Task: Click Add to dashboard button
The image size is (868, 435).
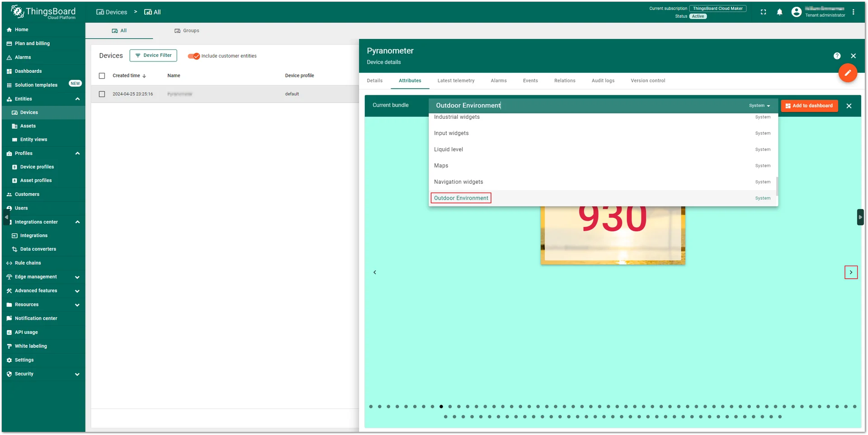Action: point(809,106)
